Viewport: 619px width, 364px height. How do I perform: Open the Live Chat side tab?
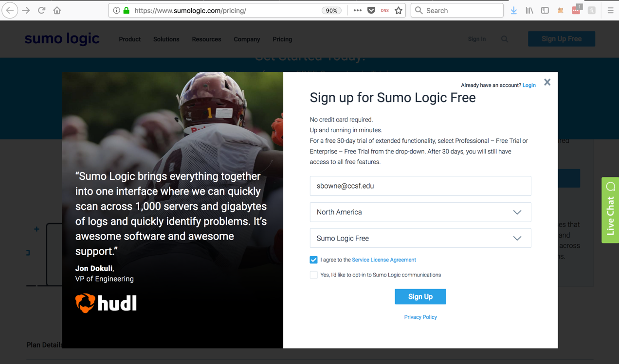pyautogui.click(x=610, y=210)
